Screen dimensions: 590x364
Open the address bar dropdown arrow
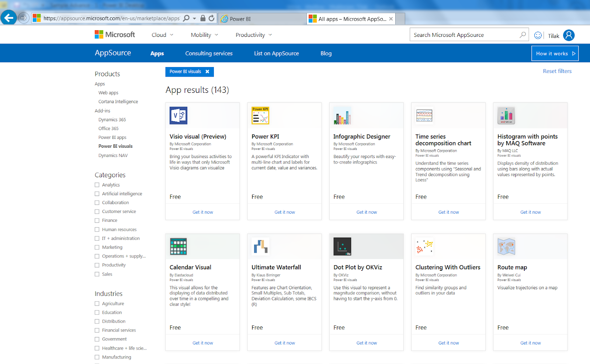(194, 18)
